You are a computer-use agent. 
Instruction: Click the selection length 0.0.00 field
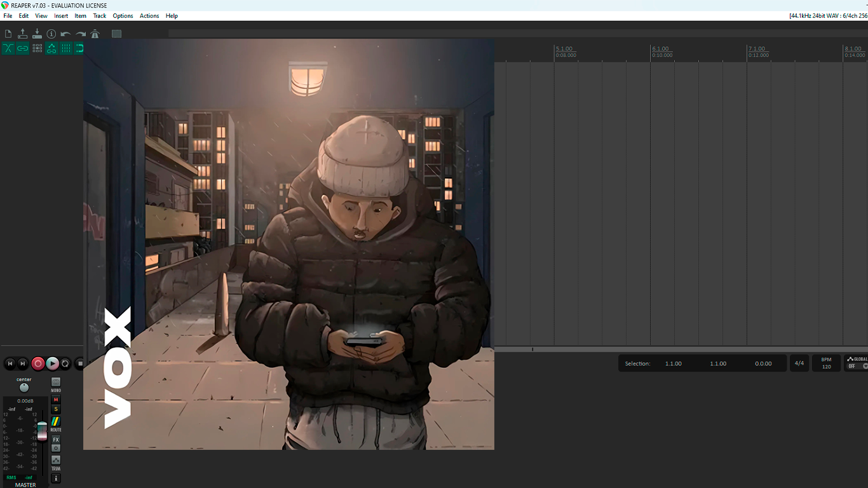click(x=763, y=363)
